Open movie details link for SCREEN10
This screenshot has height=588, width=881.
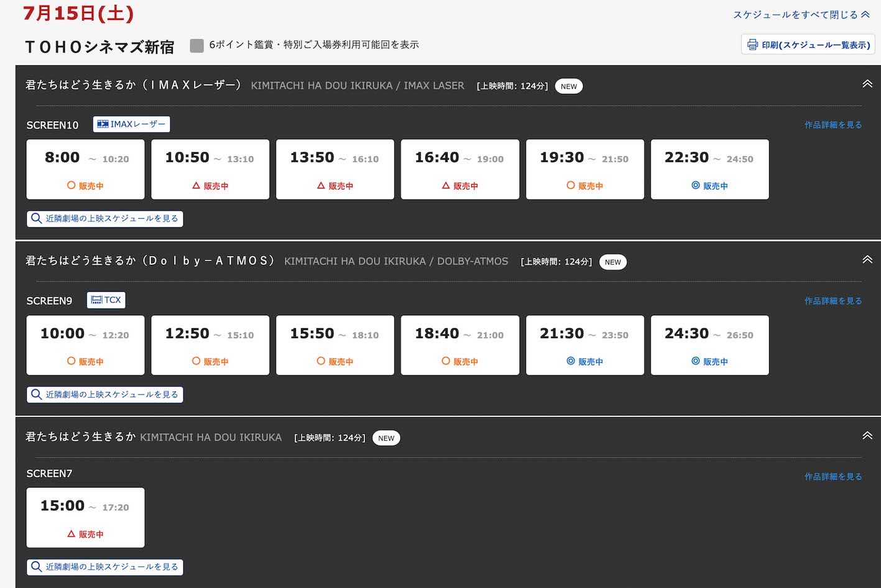(x=833, y=125)
